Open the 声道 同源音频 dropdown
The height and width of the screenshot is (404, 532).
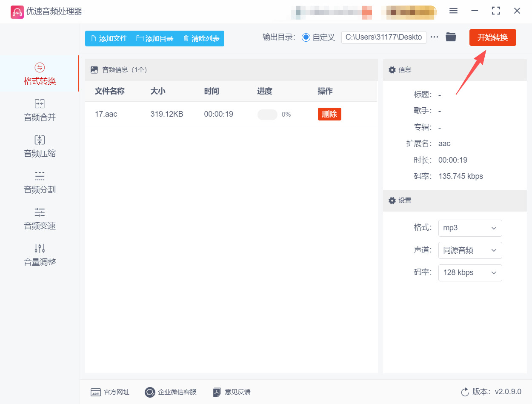pyautogui.click(x=470, y=250)
